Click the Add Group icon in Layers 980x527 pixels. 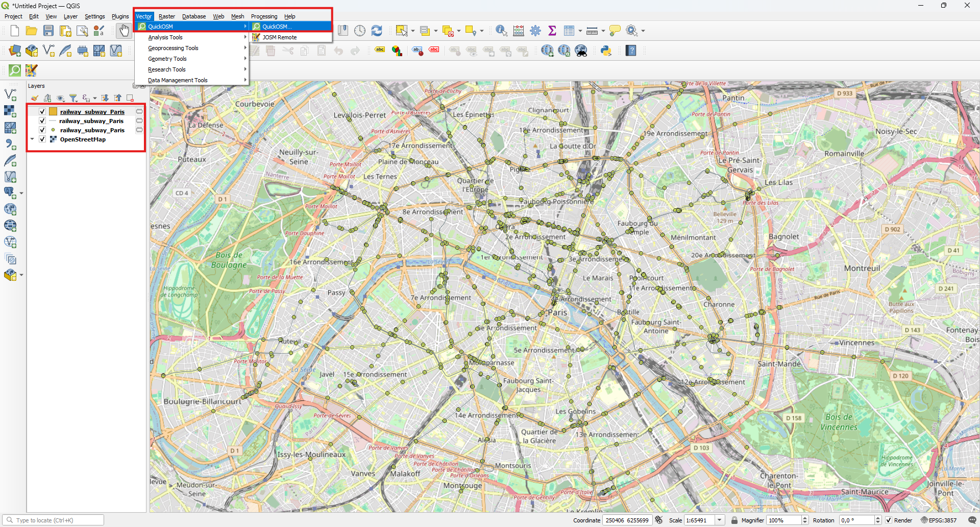tap(47, 98)
